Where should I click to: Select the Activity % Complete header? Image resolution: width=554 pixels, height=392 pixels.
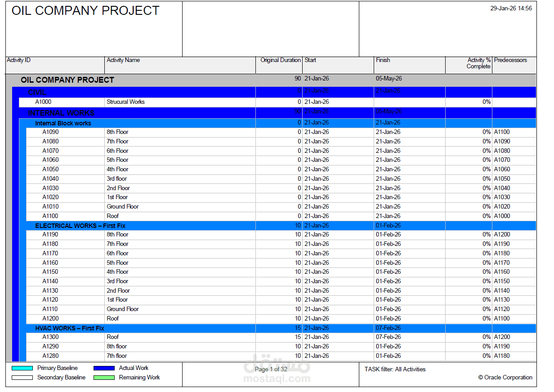pos(469,65)
